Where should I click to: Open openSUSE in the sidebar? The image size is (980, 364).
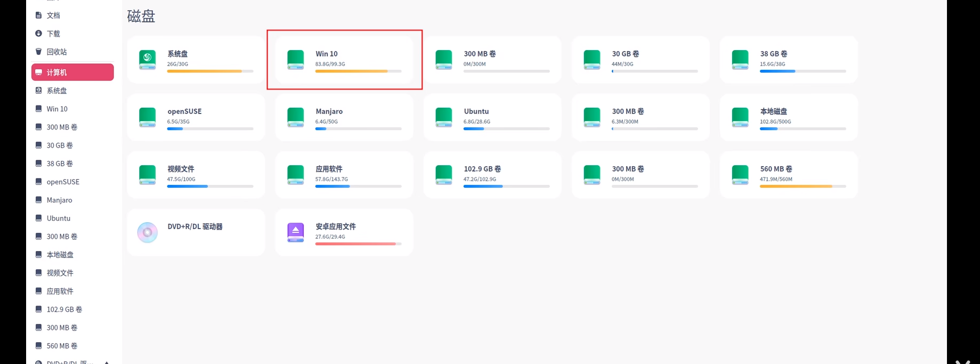[72, 182]
